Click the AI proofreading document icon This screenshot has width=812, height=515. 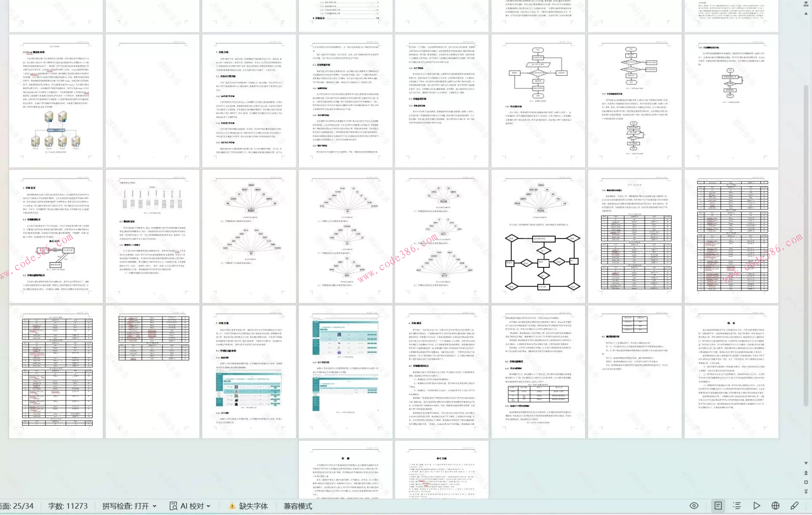[173, 506]
